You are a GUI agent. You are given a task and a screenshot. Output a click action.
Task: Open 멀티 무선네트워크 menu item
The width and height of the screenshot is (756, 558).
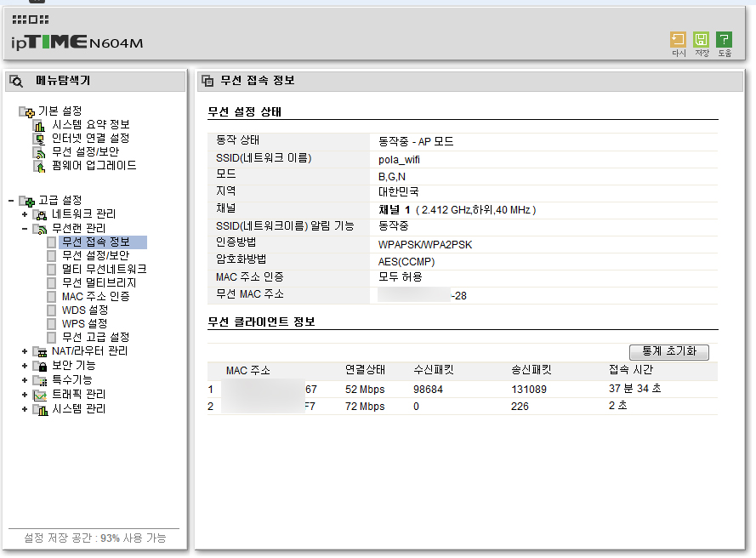point(104,269)
